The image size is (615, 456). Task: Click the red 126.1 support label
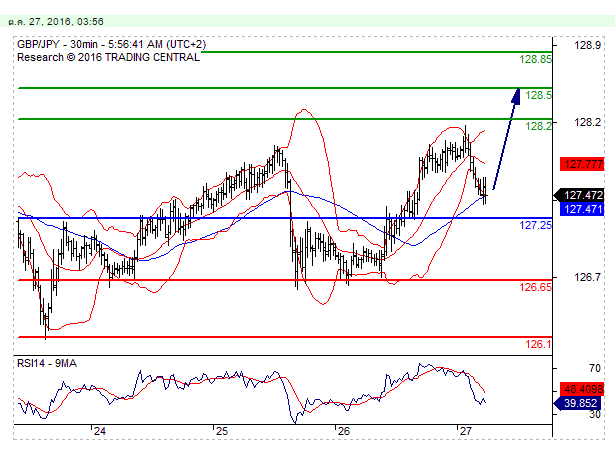[538, 344]
